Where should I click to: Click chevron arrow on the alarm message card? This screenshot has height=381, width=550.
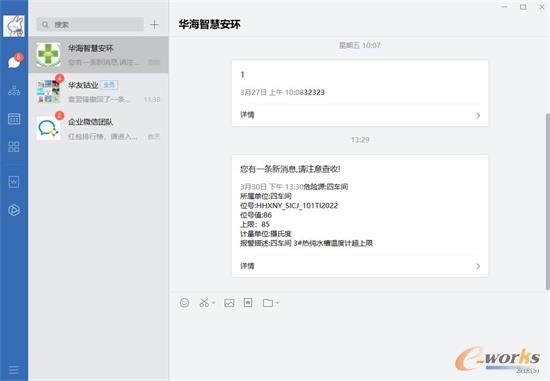click(x=478, y=267)
